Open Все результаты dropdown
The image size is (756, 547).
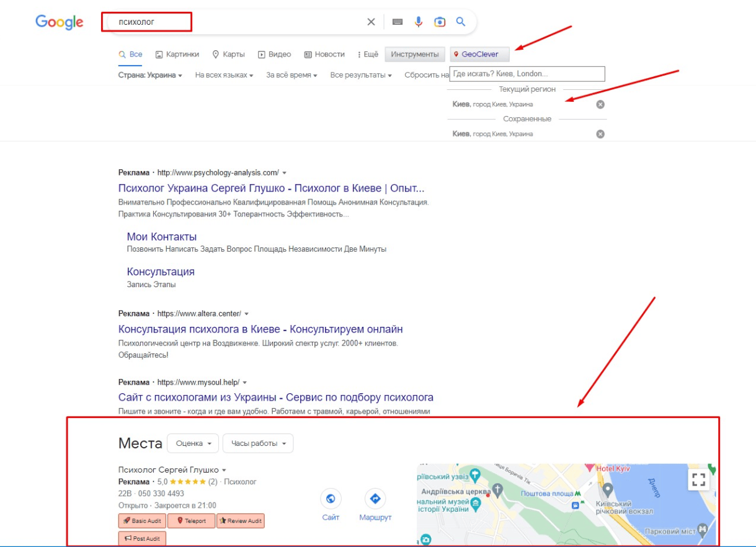(361, 76)
